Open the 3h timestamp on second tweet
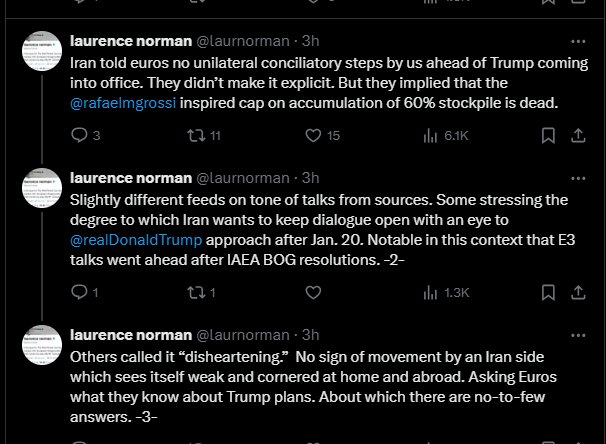This screenshot has width=606, height=444. 311,178
